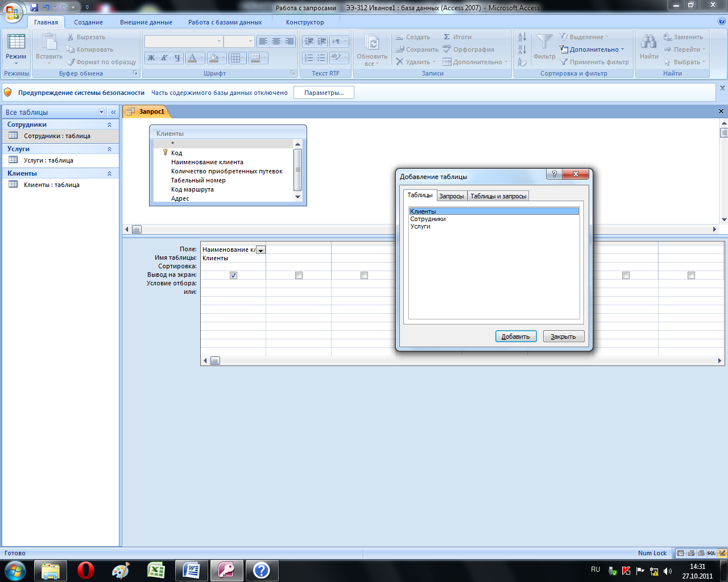Click the Вставить paste icon
This screenshot has height=582, width=728.
49,43
